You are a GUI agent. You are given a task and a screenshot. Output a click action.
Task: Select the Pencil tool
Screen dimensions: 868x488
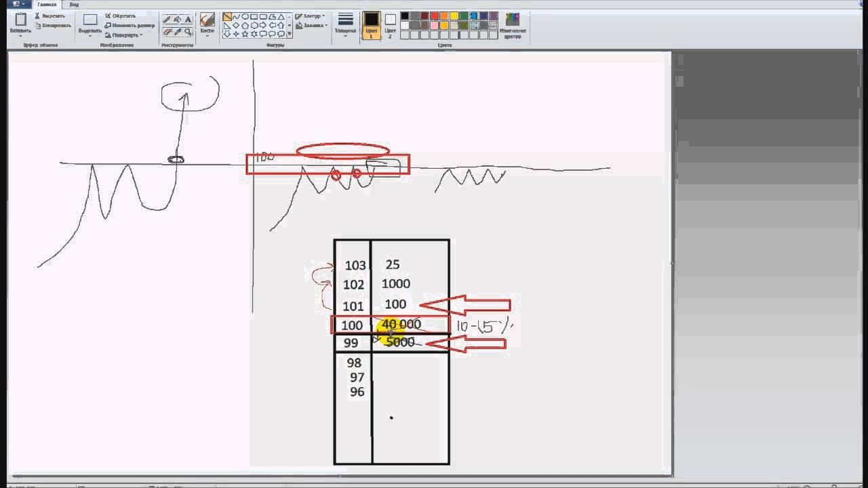pyautogui.click(x=166, y=20)
